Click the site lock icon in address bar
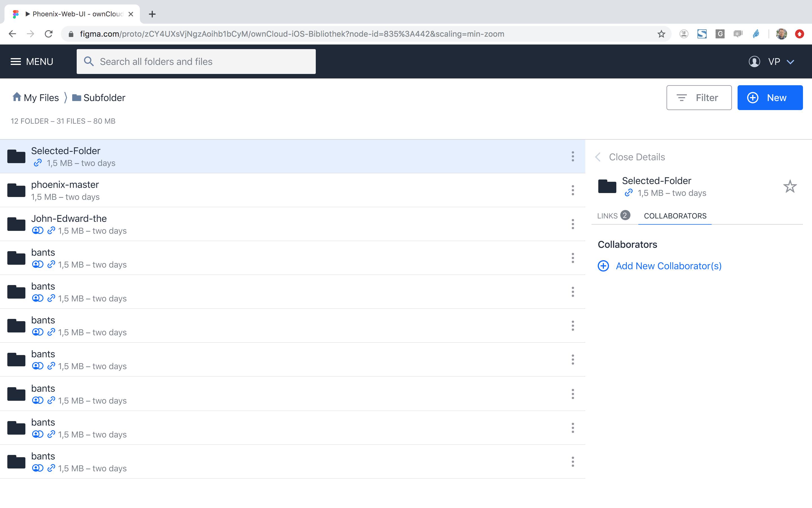 pyautogui.click(x=71, y=34)
